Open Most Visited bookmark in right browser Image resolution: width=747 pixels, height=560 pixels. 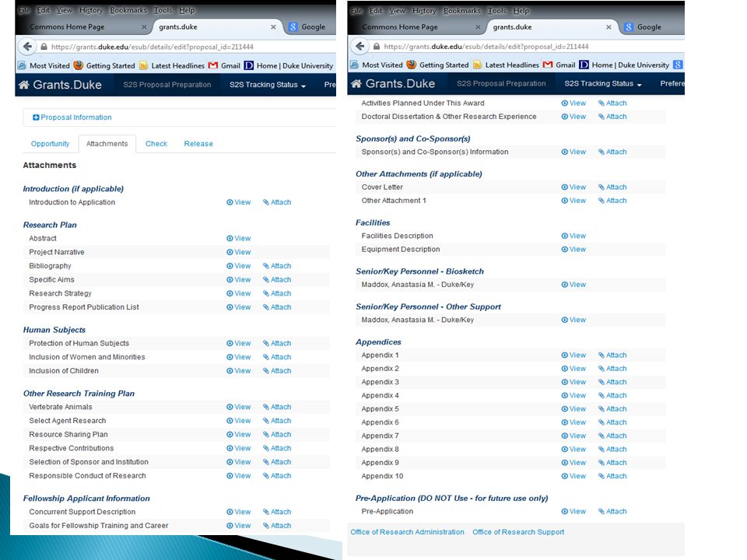[x=377, y=65]
